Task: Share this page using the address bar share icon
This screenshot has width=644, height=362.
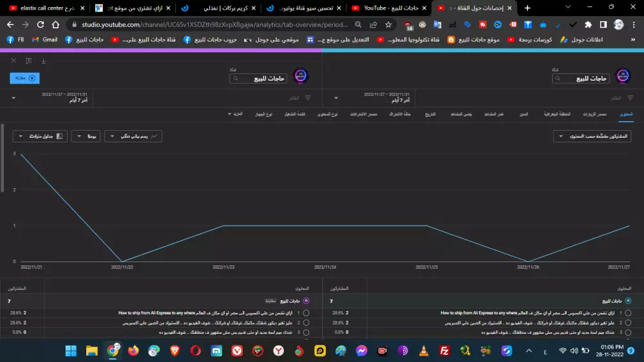Action: 374,24
